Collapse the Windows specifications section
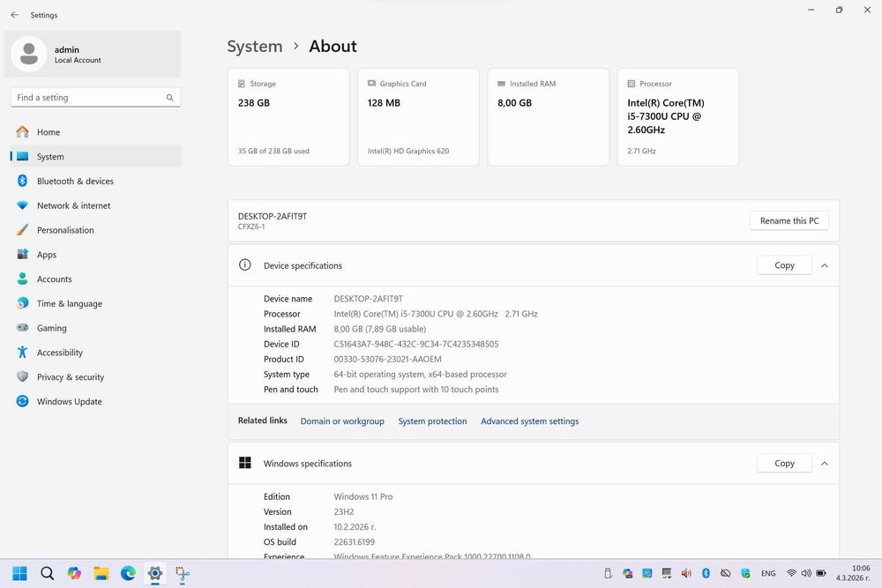This screenshot has width=882, height=588. [x=825, y=463]
